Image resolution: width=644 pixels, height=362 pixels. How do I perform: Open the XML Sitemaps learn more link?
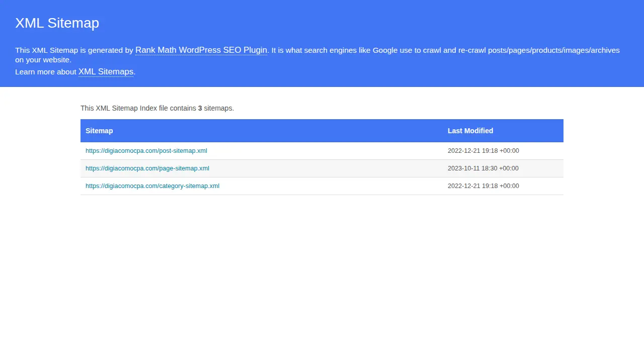(106, 72)
